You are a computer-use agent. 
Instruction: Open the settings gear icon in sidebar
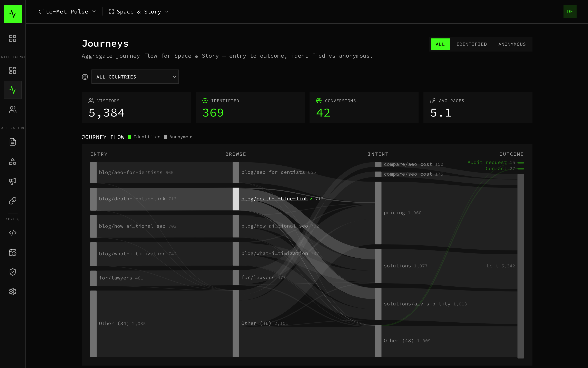point(13,292)
